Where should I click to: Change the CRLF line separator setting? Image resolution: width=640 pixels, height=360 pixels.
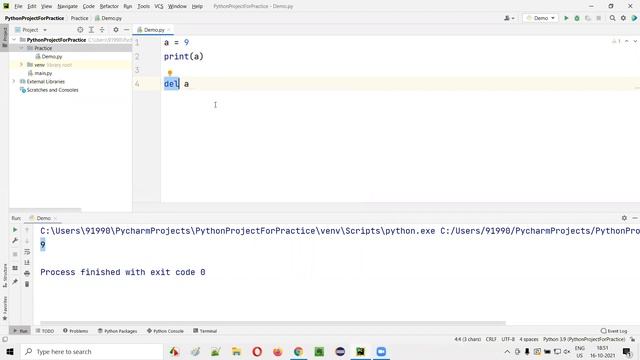pos(491,339)
